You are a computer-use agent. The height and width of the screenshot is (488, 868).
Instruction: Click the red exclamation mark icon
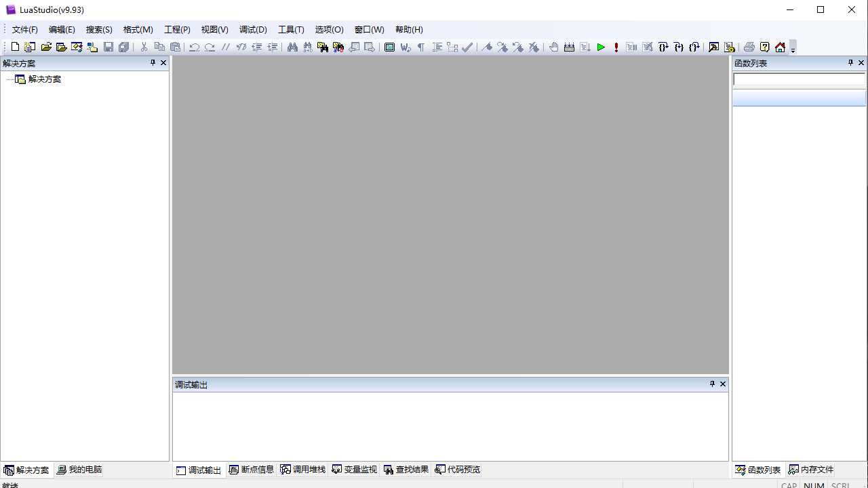point(616,47)
